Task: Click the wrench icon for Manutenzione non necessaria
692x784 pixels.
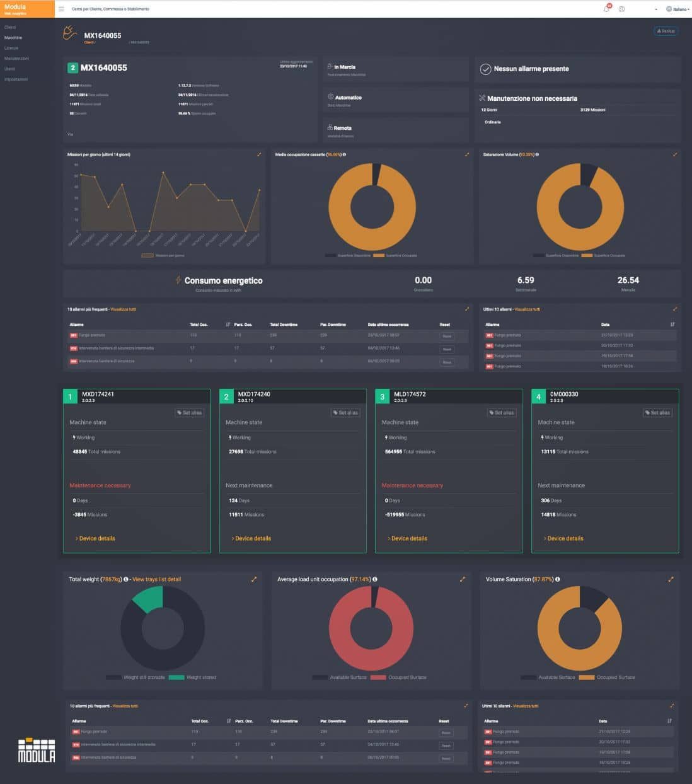Action: coord(482,98)
